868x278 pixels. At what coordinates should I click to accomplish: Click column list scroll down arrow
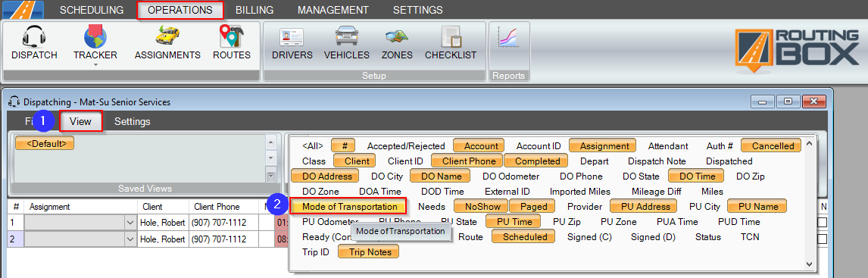809,264
